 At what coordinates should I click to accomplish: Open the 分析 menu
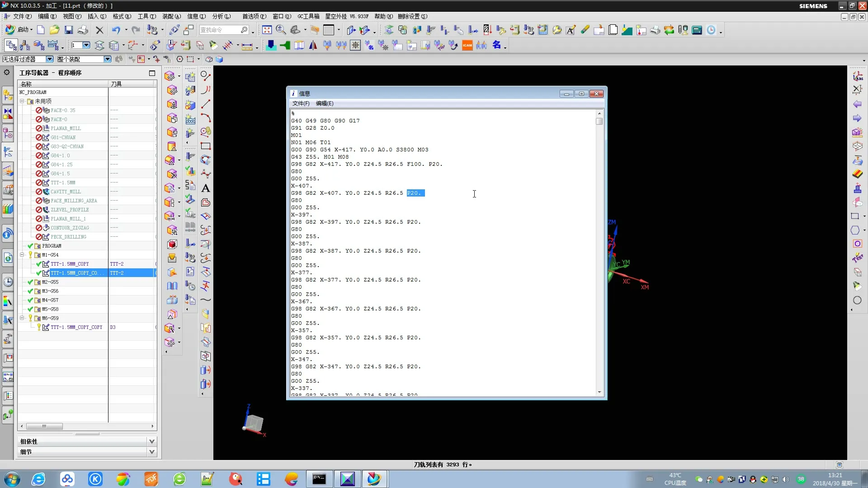coord(221,16)
